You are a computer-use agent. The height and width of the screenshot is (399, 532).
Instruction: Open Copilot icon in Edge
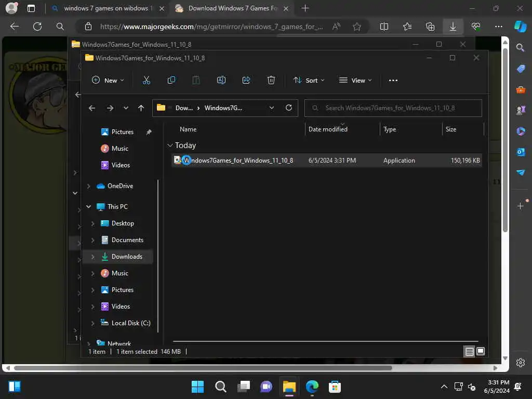pyautogui.click(x=521, y=26)
